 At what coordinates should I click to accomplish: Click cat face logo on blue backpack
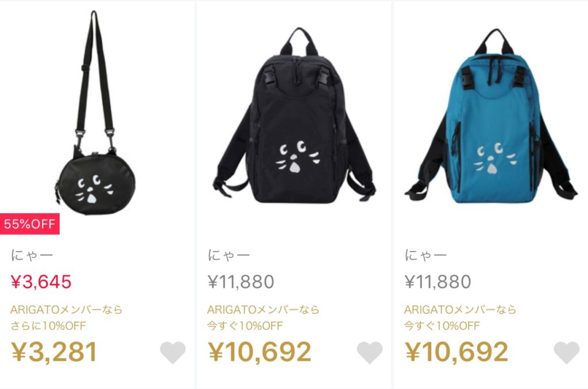(x=495, y=159)
